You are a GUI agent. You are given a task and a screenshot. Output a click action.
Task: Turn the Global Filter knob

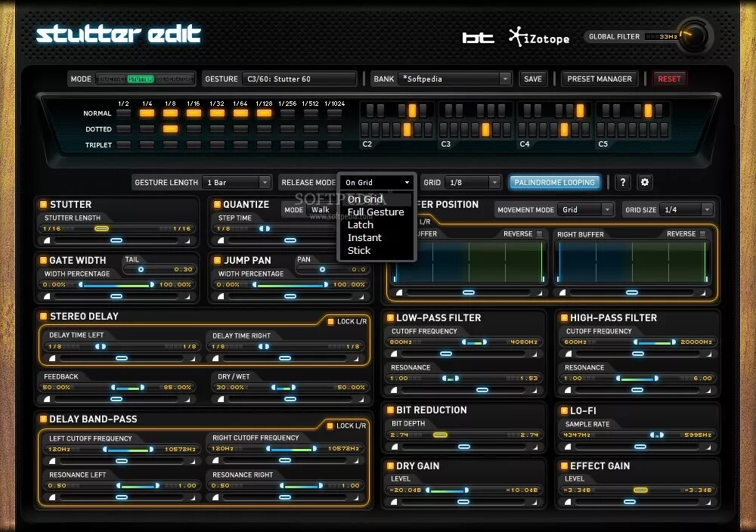(694, 36)
